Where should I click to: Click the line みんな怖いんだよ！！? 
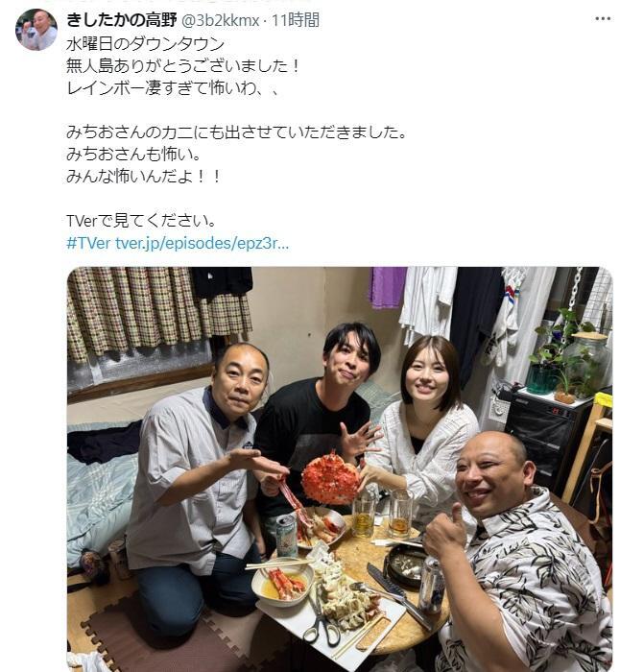pos(144,176)
